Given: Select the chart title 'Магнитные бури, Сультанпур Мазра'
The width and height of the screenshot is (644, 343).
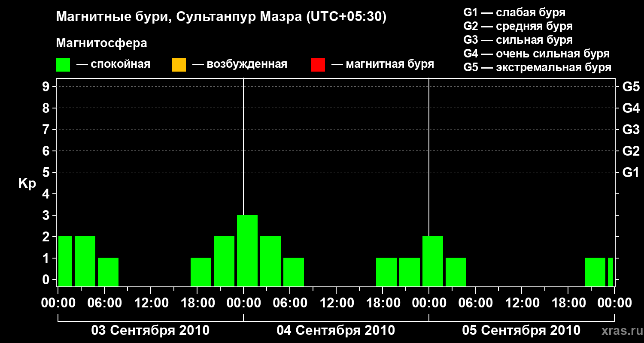Looking at the screenshot, I should tap(178, 17).
